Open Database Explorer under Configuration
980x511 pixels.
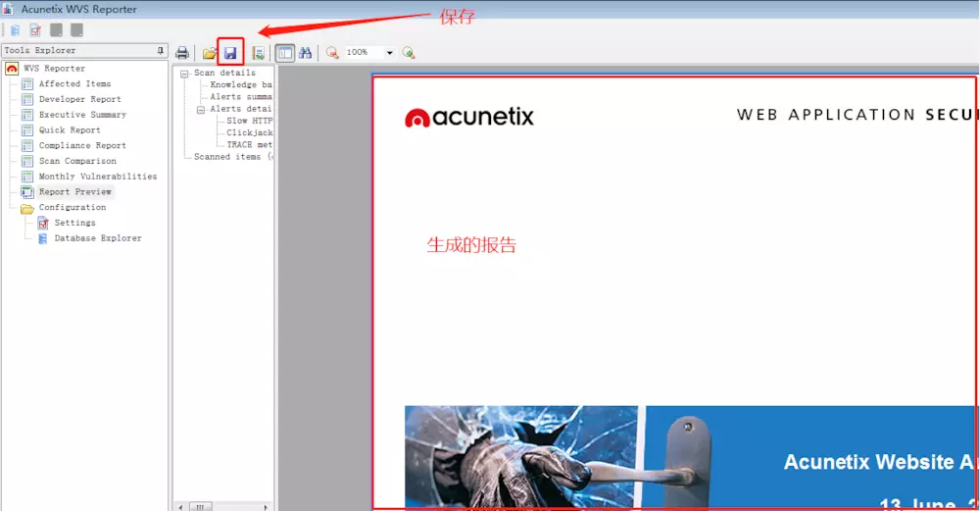(98, 238)
